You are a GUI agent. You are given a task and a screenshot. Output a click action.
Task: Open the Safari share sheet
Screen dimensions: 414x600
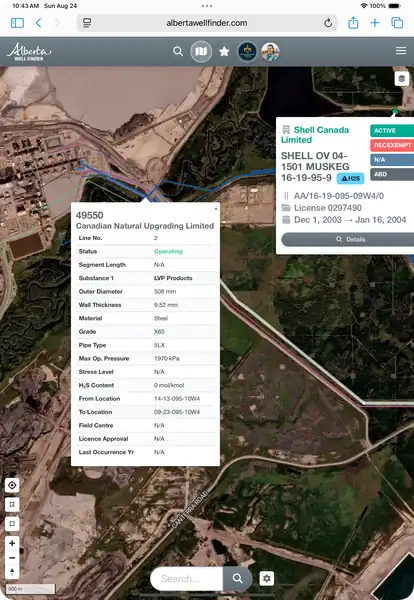click(353, 23)
